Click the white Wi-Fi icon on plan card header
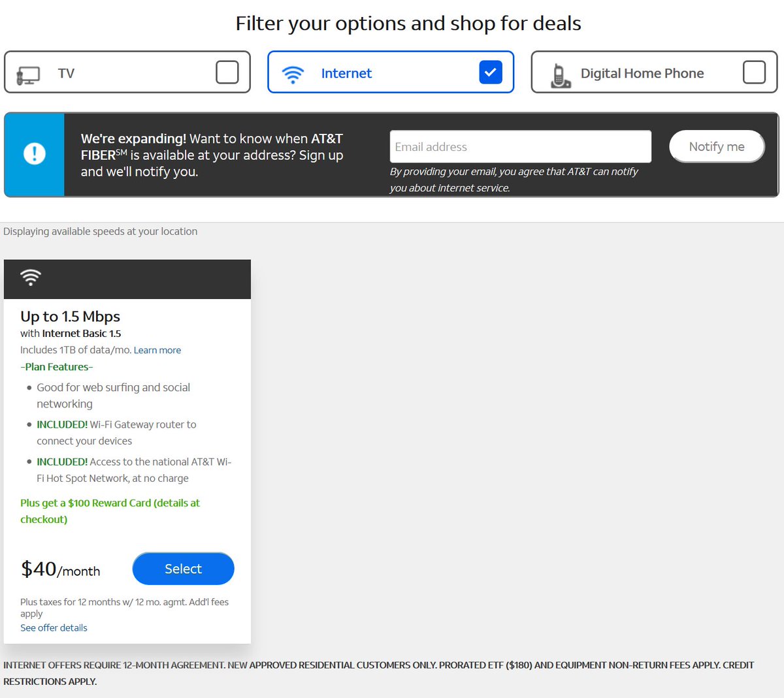Image resolution: width=784 pixels, height=698 pixels. point(31,278)
